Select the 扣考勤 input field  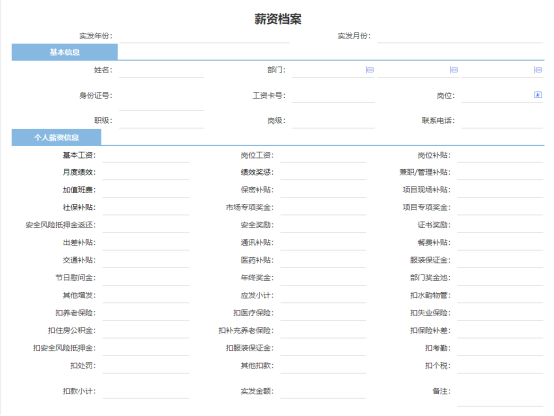pyautogui.click(x=500, y=348)
